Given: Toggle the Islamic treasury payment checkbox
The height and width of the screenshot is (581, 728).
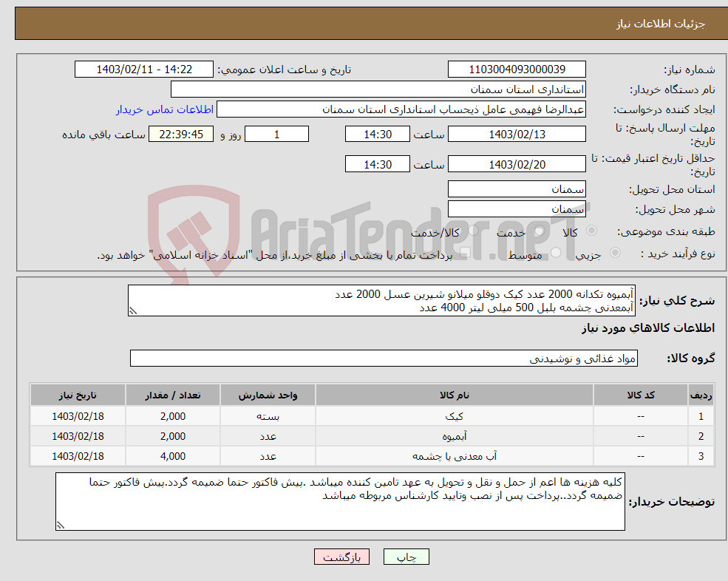Looking at the screenshot, I should pyautogui.click(x=465, y=253).
